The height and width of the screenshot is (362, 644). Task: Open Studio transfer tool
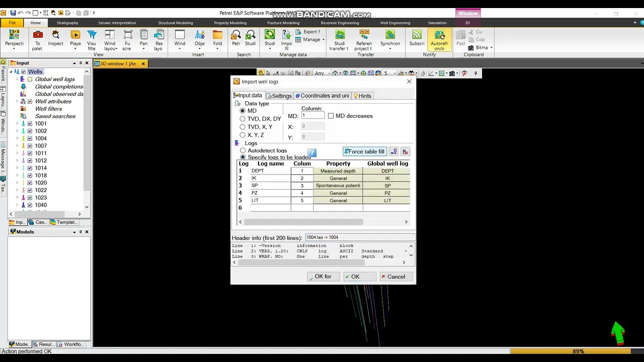(340, 40)
